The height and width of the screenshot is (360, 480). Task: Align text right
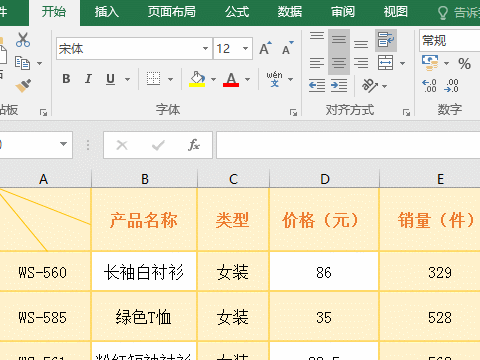coord(361,63)
